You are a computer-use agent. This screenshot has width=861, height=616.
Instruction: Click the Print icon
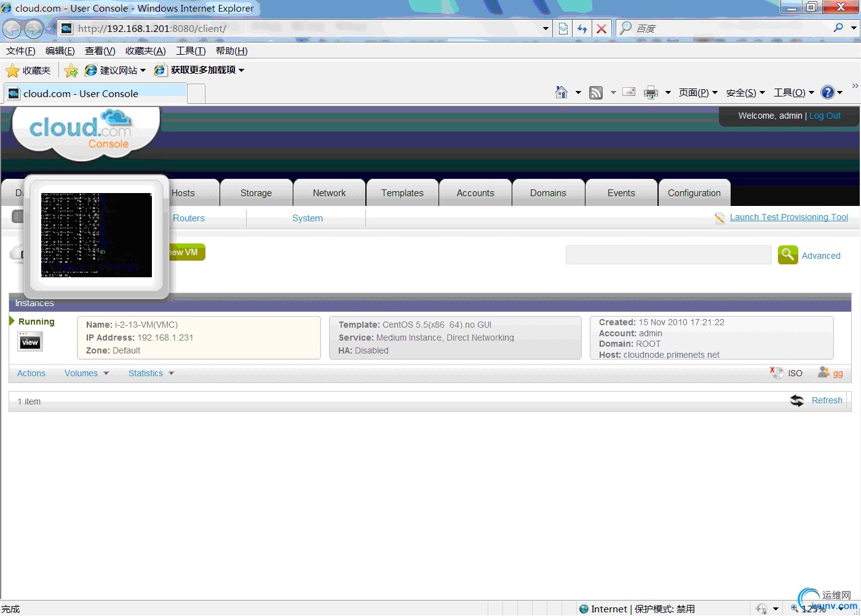tap(651, 93)
